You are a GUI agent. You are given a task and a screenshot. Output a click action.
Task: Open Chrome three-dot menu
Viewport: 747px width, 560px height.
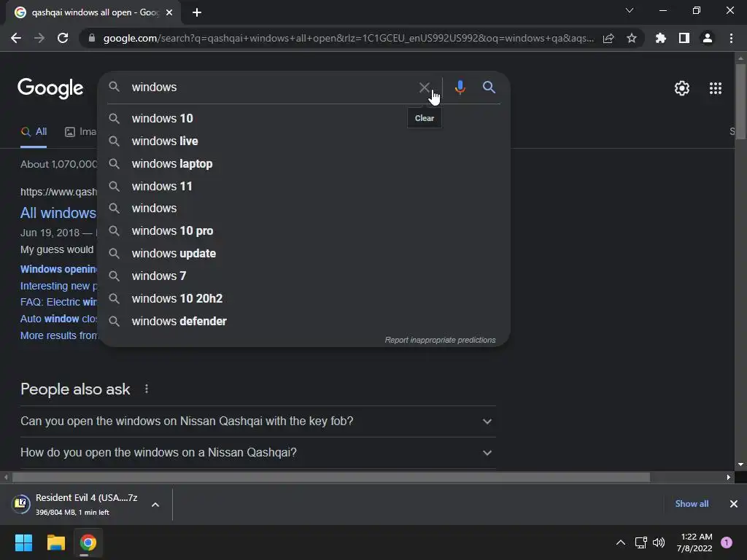click(731, 38)
